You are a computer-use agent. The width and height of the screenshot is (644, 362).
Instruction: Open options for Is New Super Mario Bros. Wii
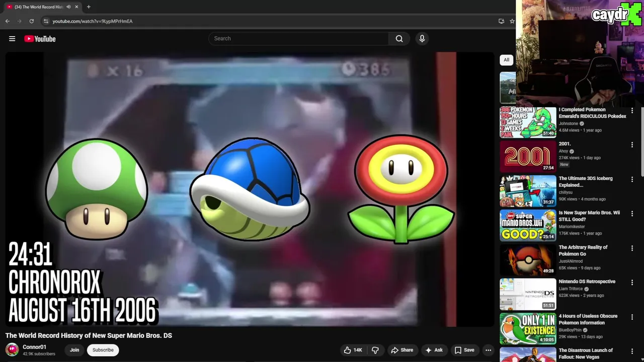click(x=632, y=214)
